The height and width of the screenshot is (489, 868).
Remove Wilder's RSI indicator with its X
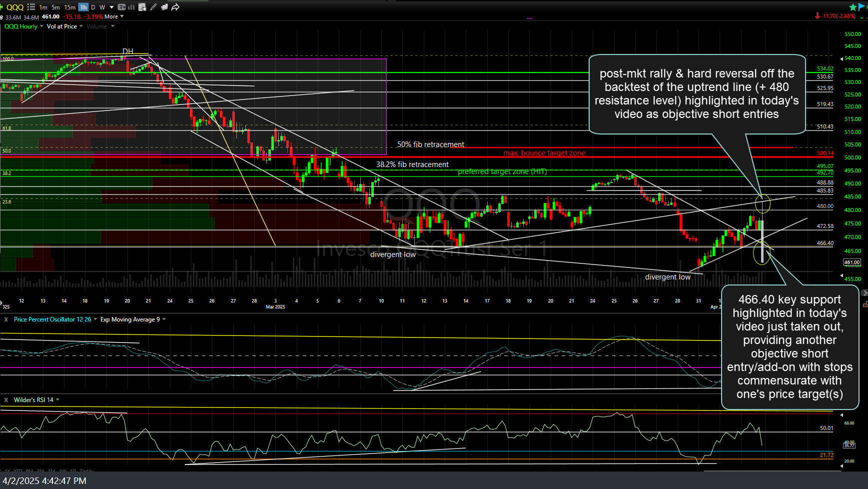click(5, 399)
